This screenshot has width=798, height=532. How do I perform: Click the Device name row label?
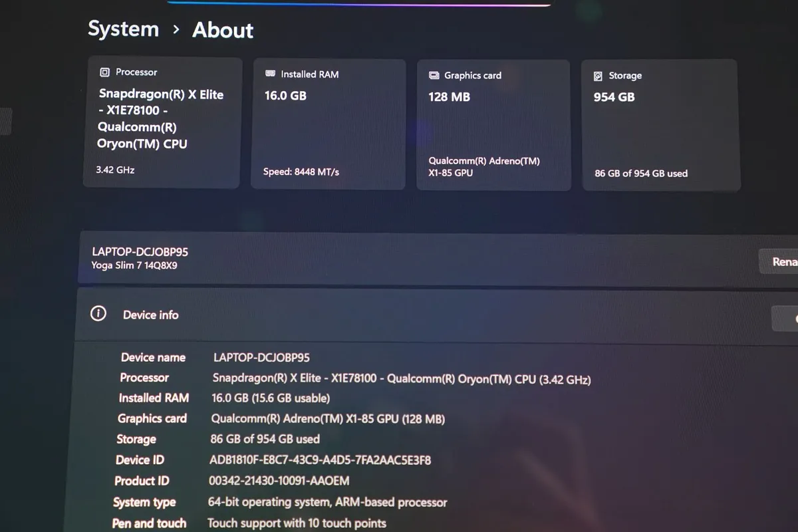tap(153, 357)
